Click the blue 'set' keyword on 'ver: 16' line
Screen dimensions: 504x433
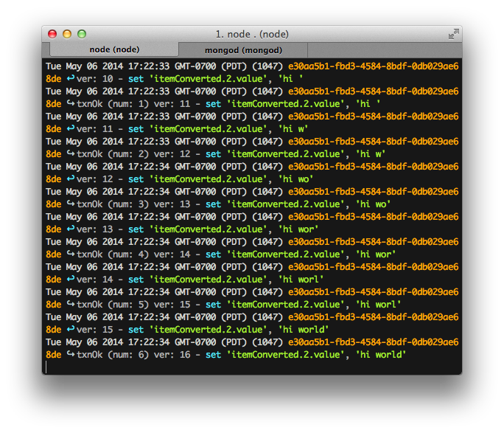click(213, 355)
